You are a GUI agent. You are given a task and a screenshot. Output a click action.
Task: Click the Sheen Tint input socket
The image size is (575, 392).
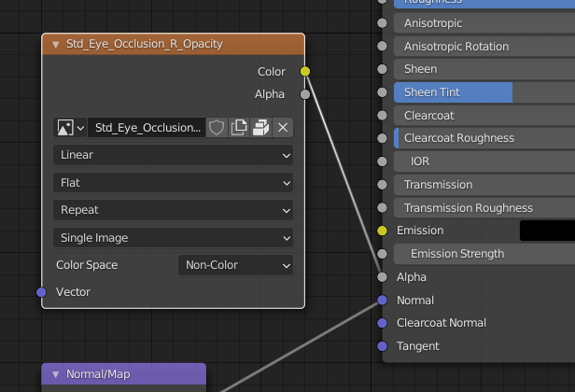(382, 92)
